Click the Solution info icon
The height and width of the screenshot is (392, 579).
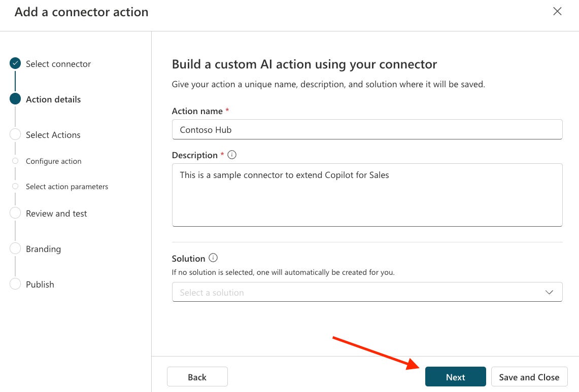pyautogui.click(x=213, y=258)
